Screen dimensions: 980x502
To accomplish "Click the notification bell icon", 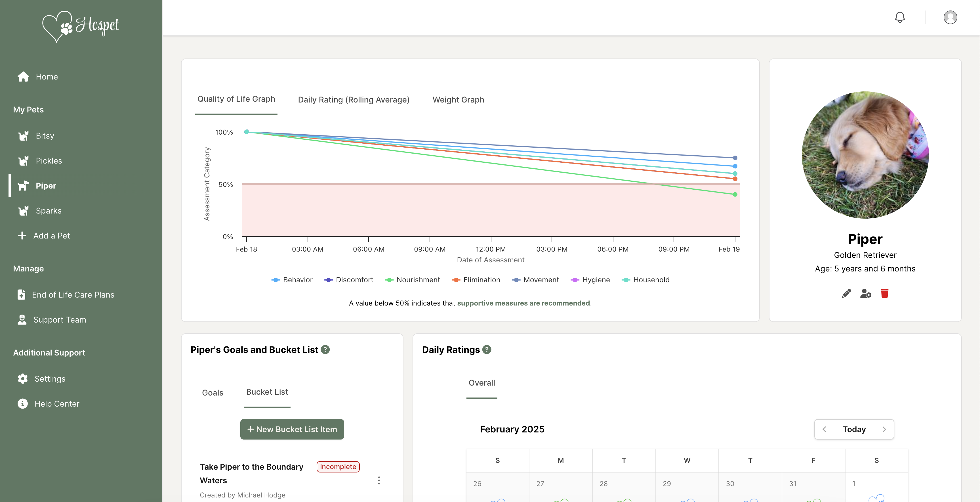I will pos(900,17).
